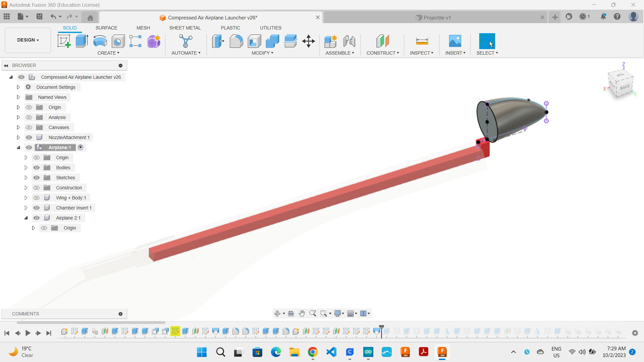Click the New Component icon
This screenshot has width=644, height=362.
pos(331,41)
